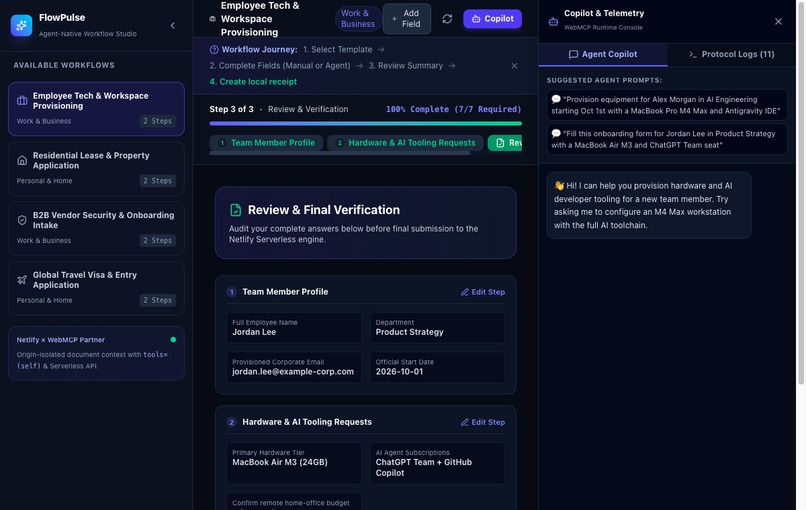
Task: Select the Team Member Profile step tab
Action: pyautogui.click(x=266, y=142)
